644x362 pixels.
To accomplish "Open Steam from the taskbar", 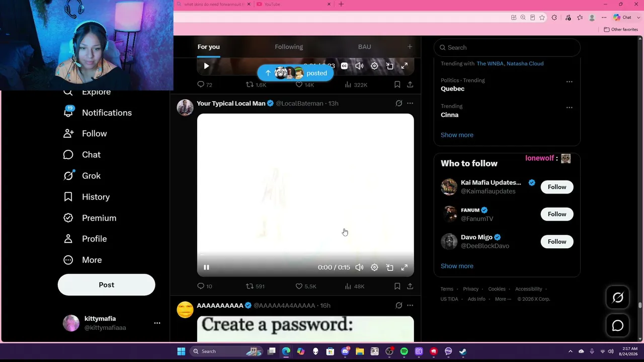I will click(x=463, y=351).
